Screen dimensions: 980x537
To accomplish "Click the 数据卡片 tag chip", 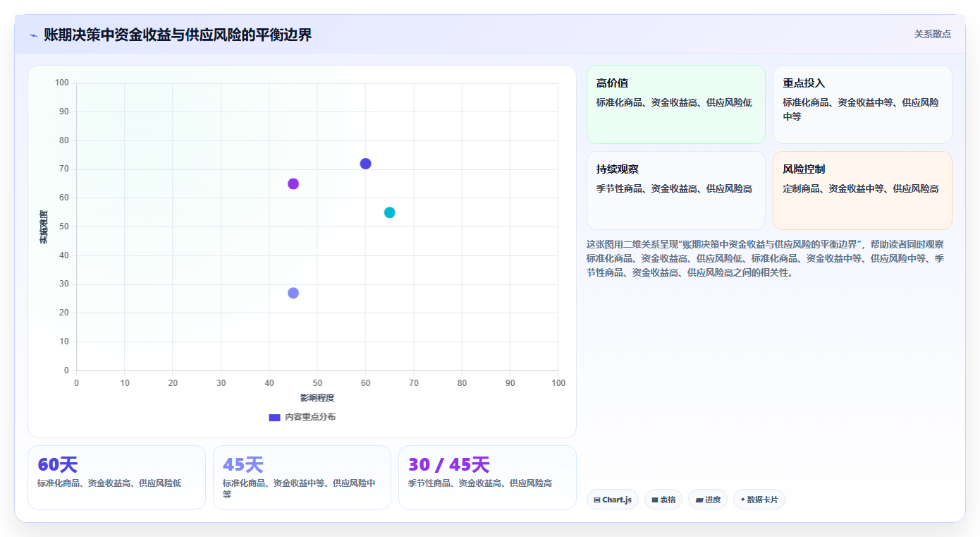I will click(x=759, y=500).
